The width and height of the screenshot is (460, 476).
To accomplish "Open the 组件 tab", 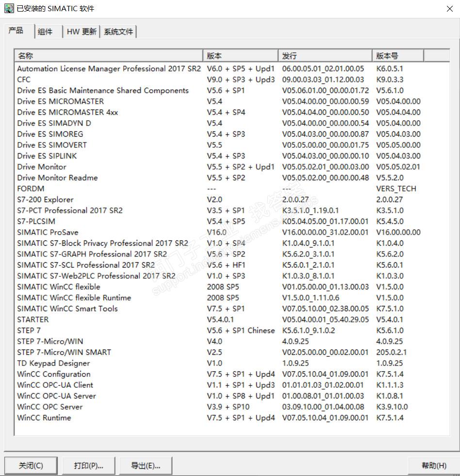I will coord(49,32).
